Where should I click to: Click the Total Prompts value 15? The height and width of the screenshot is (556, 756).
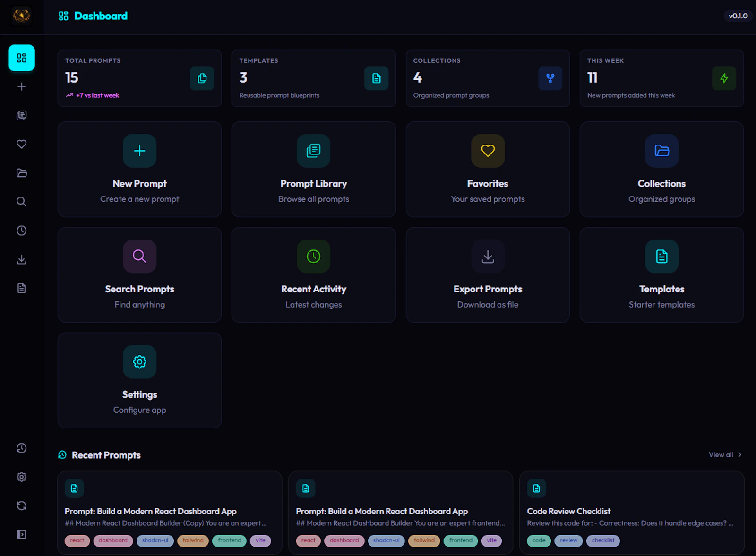point(72,77)
